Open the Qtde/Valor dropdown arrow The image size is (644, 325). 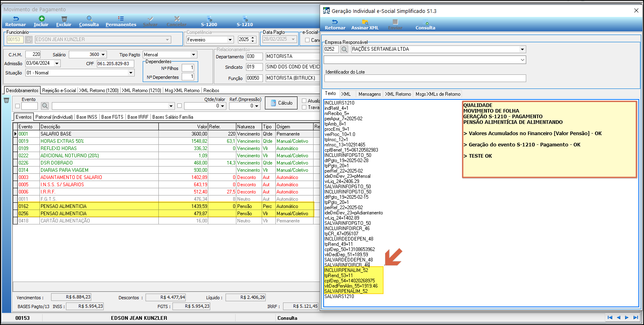click(223, 106)
